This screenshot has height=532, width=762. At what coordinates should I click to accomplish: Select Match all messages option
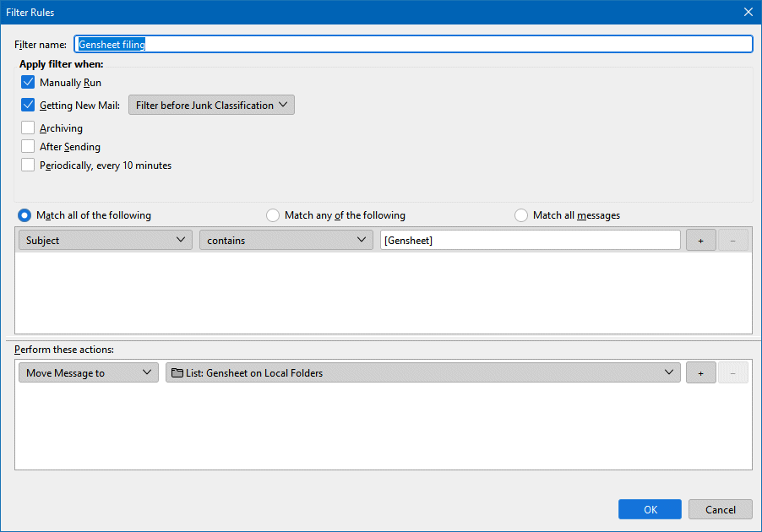click(521, 215)
